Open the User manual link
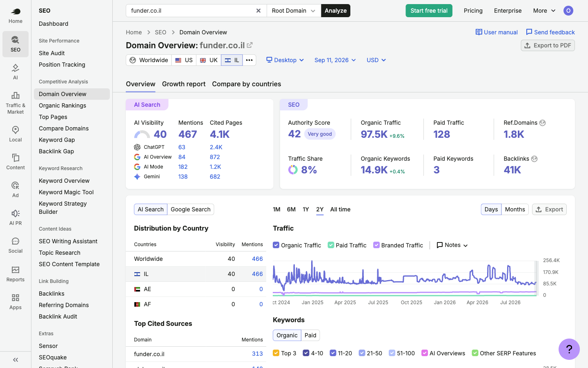Image resolution: width=588 pixels, height=368 pixels. click(x=497, y=32)
